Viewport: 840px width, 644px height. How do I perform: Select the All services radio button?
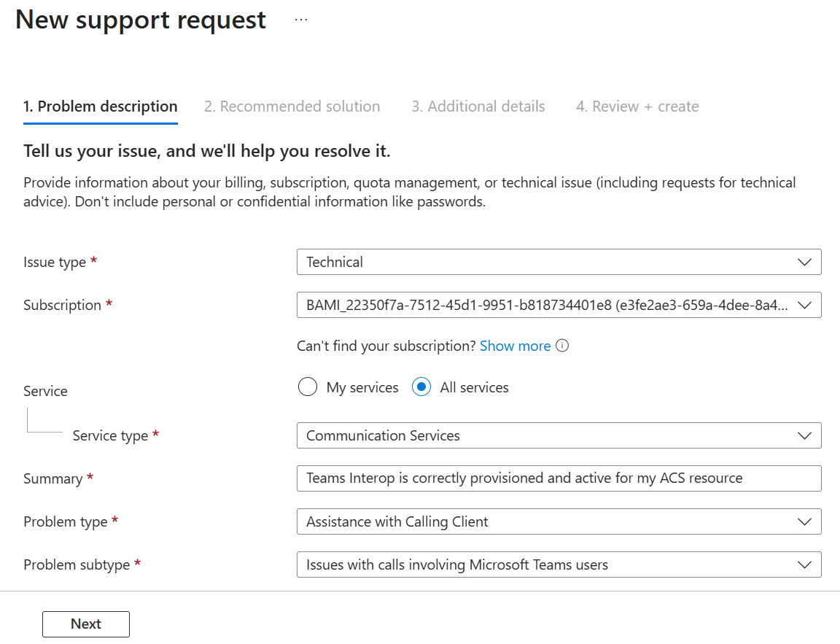421,387
